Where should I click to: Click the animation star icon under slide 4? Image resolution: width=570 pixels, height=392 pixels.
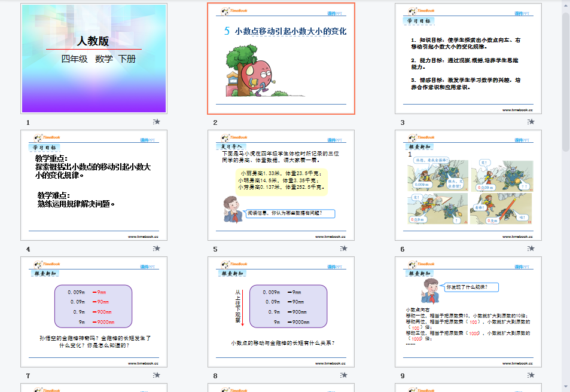click(157, 249)
